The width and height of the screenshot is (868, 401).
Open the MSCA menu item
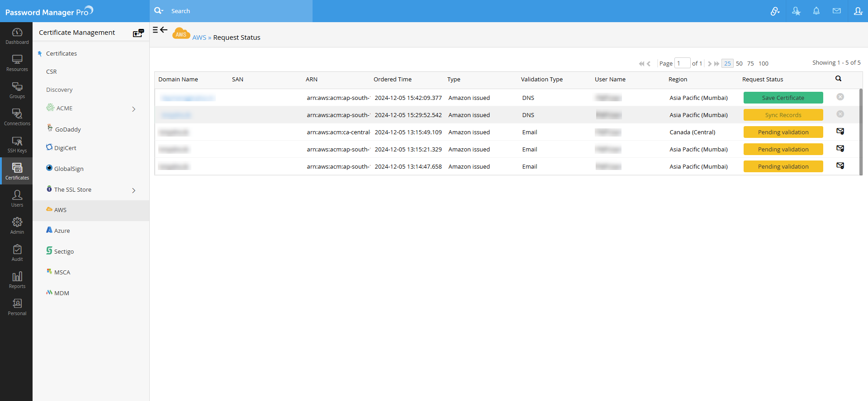(x=62, y=272)
